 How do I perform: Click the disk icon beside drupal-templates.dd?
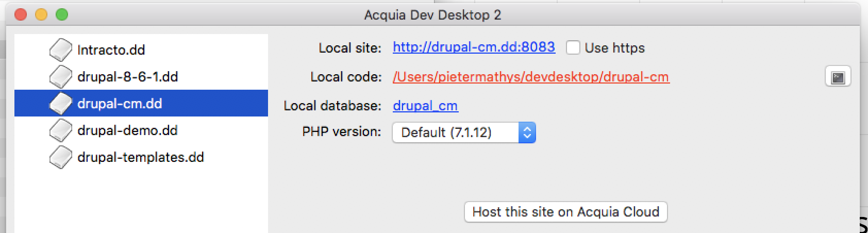(61, 157)
